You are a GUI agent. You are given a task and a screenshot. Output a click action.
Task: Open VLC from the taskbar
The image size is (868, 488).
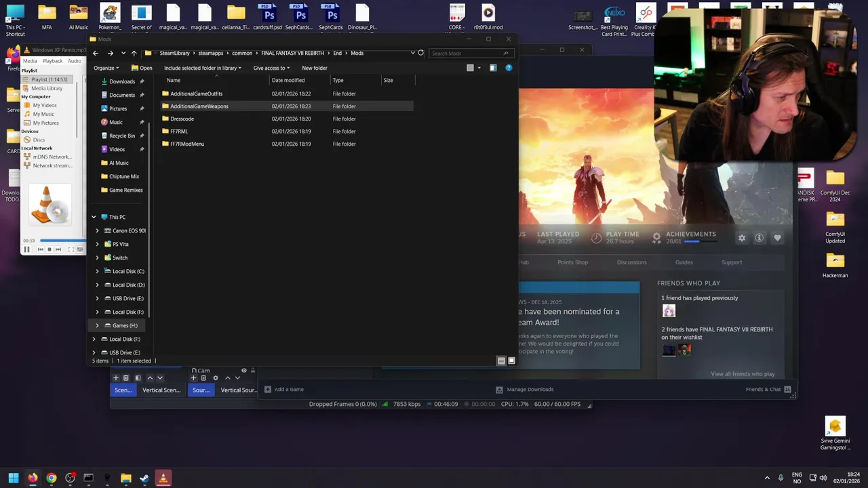pyautogui.click(x=163, y=478)
